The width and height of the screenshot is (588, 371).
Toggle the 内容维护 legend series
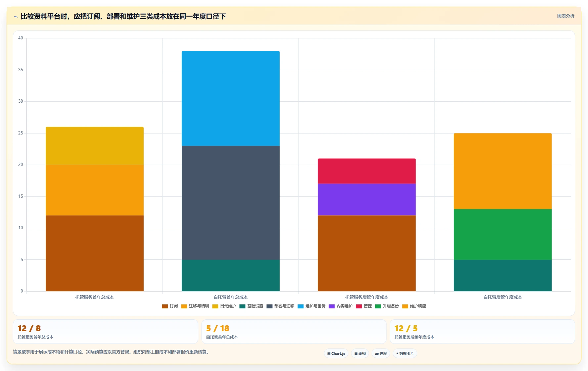[x=340, y=306]
